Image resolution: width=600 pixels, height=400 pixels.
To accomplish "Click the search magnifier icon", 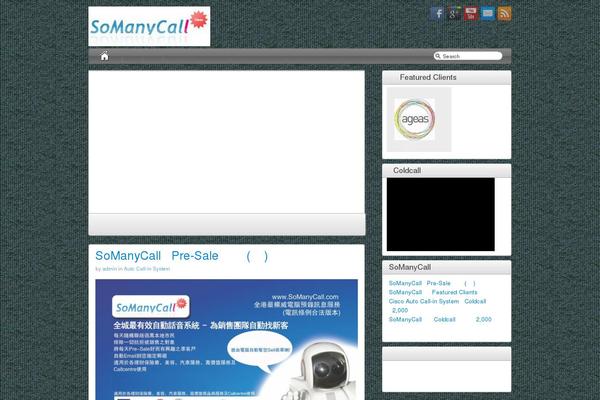I will tap(438, 56).
